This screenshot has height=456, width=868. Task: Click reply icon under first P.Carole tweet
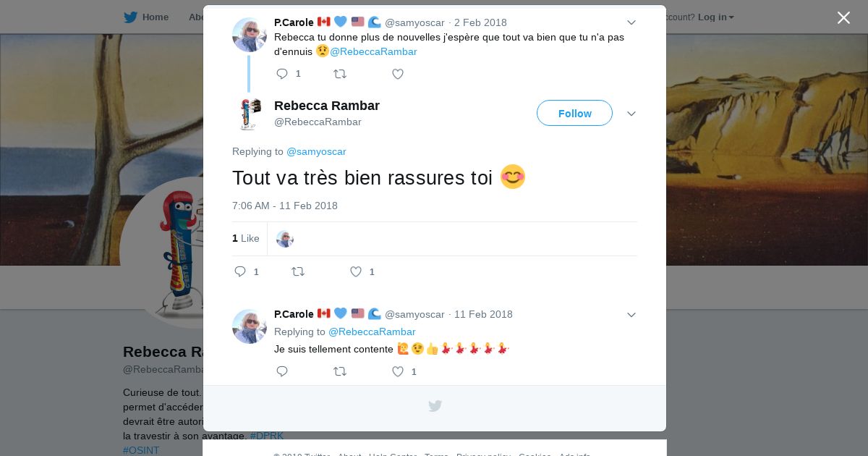(282, 74)
